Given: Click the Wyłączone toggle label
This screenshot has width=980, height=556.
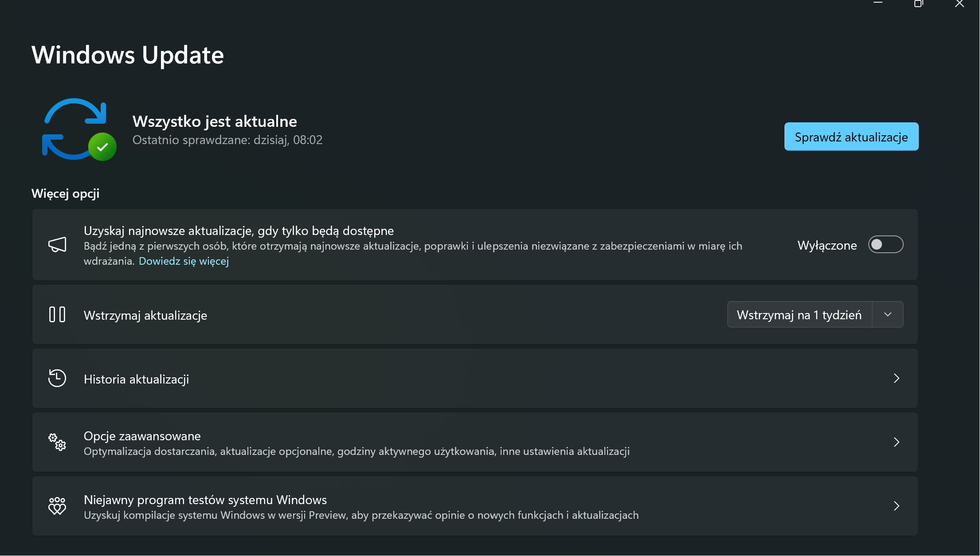Looking at the screenshot, I should pyautogui.click(x=827, y=245).
